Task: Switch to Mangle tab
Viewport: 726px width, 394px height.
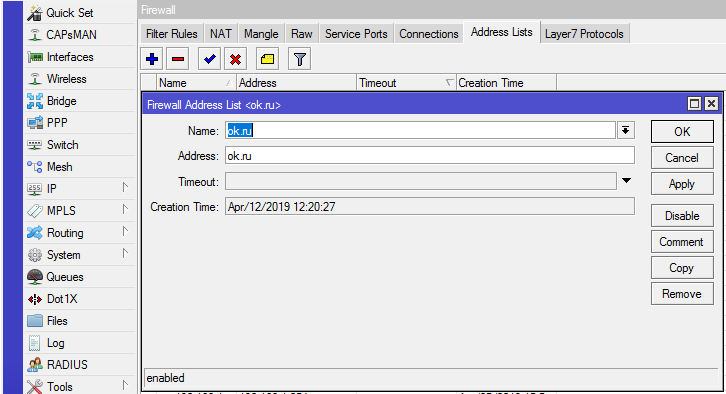Action: tap(261, 34)
